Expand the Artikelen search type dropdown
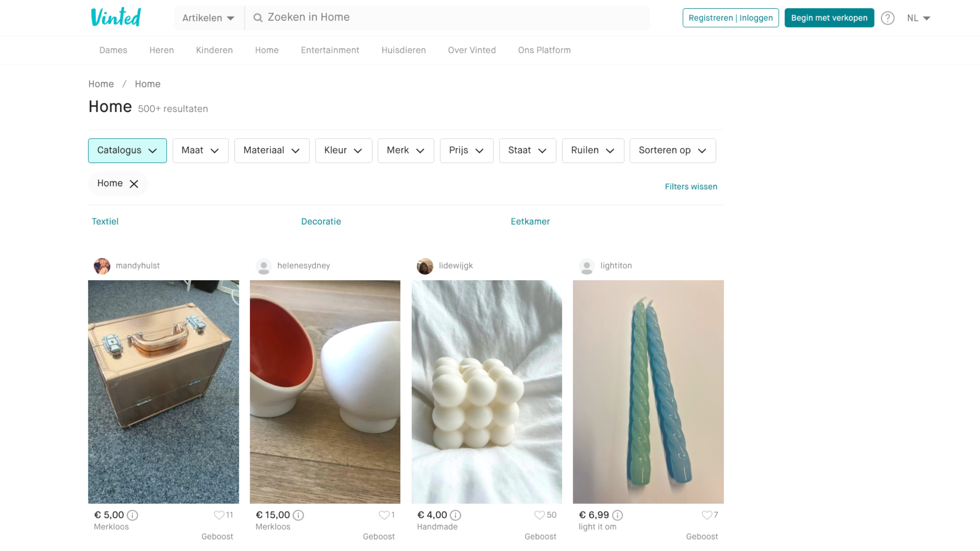 [x=208, y=18]
